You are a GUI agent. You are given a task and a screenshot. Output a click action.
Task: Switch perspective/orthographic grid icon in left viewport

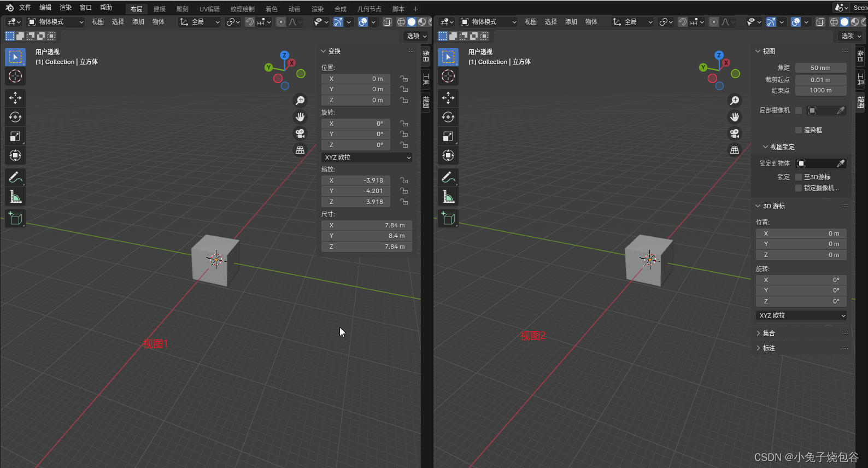pos(300,150)
